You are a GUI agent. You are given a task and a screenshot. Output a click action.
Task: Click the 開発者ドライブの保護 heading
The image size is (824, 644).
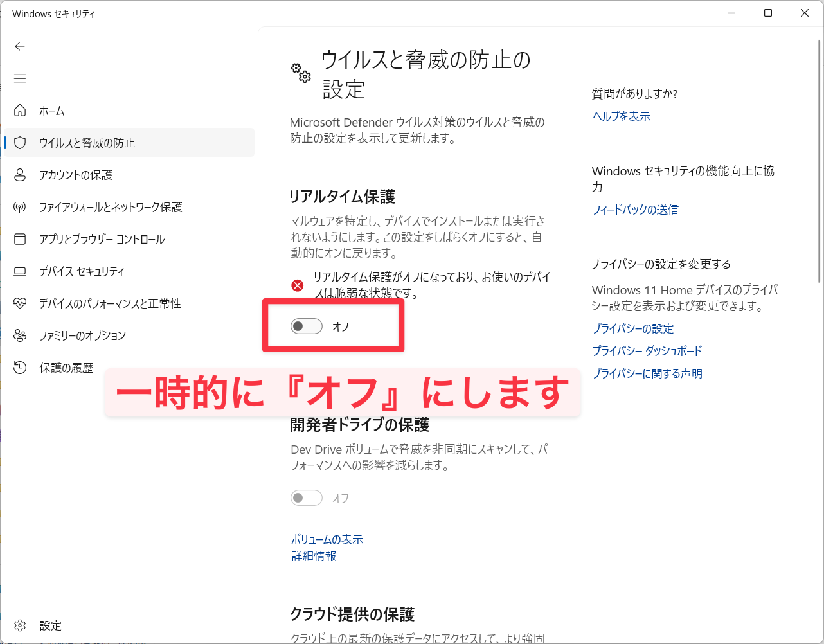pos(359,425)
